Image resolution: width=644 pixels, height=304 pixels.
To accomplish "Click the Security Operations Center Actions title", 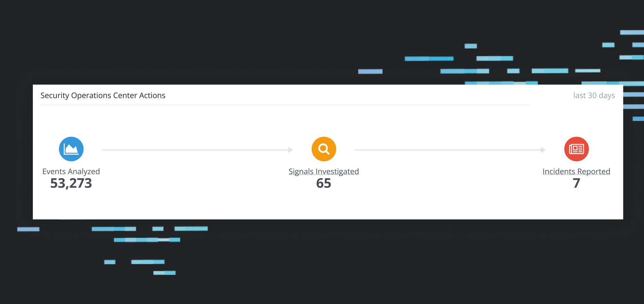I will click(x=103, y=95).
